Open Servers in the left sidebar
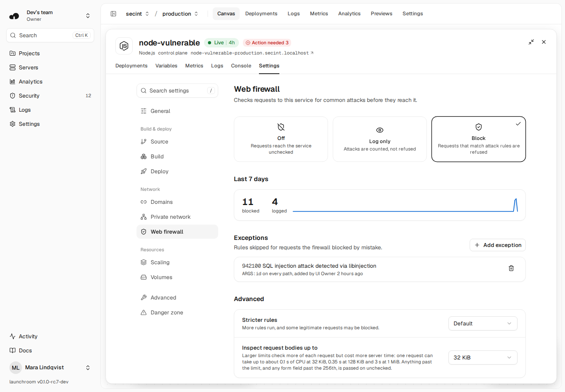 pos(50,67)
